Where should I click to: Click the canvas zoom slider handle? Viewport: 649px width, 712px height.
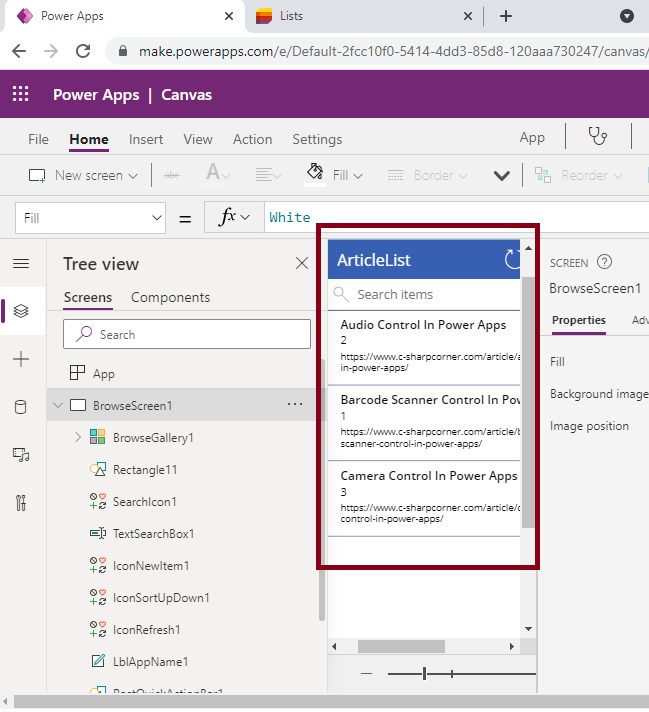pos(424,674)
